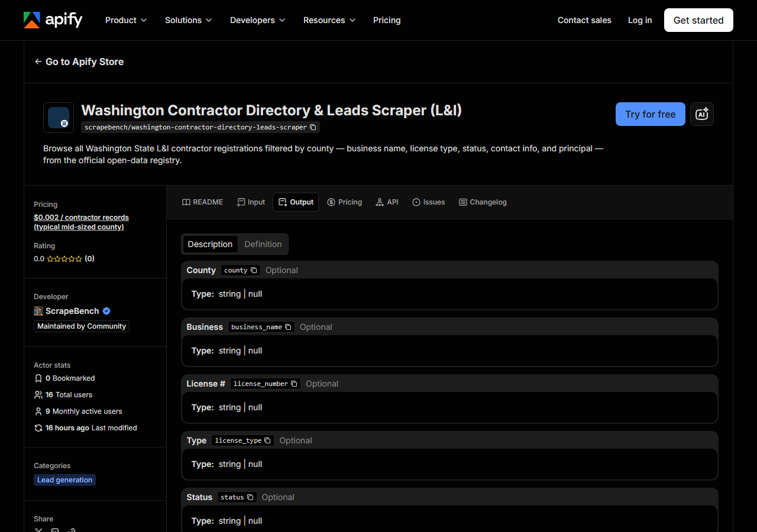This screenshot has width=757, height=532.
Task: Click the Total users icon
Action: (x=38, y=395)
